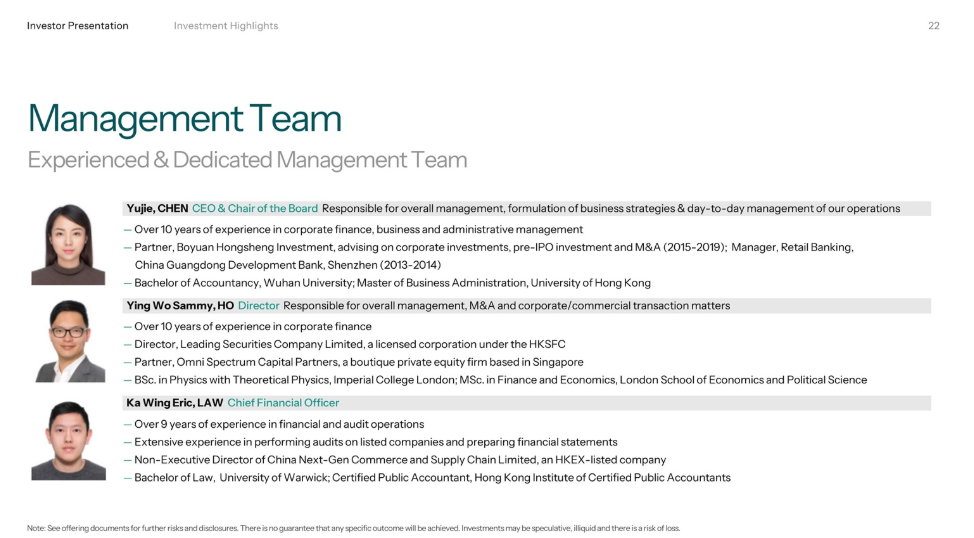Image resolution: width=974 pixels, height=538 pixels.
Task: Click the 'Chief Financial Officer' role label
Action: click(x=283, y=403)
